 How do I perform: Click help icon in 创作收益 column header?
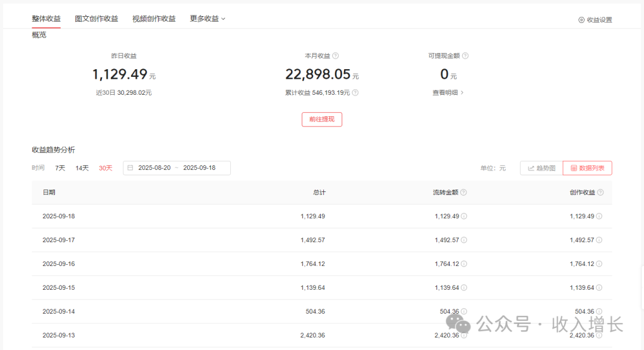coord(600,192)
